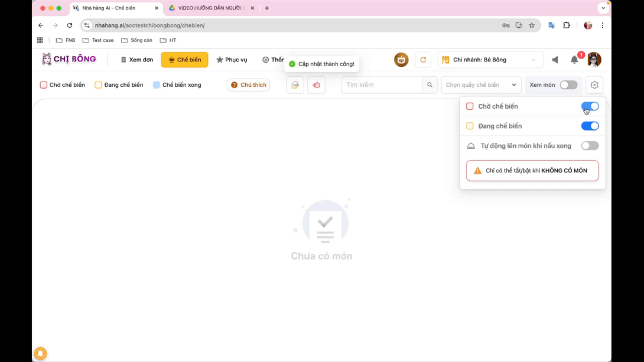The width and height of the screenshot is (644, 362).
Task: Switch to the Xem đơn tab
Action: [x=136, y=60]
